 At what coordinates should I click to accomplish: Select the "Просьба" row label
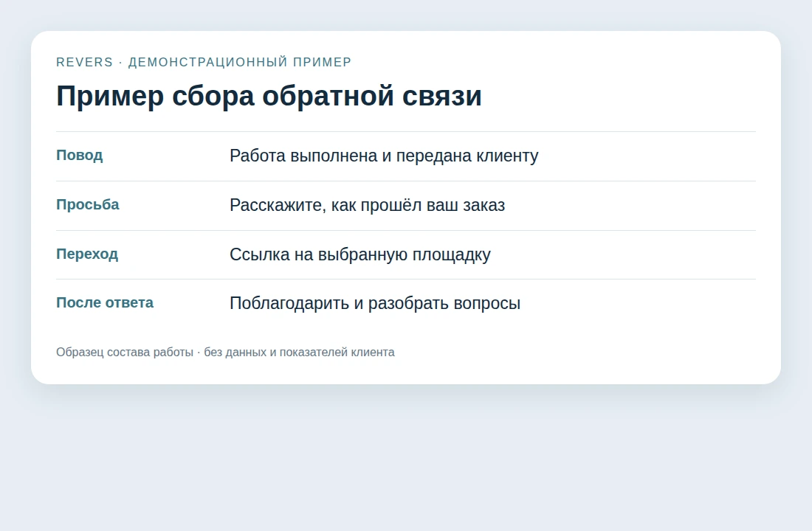pos(88,205)
